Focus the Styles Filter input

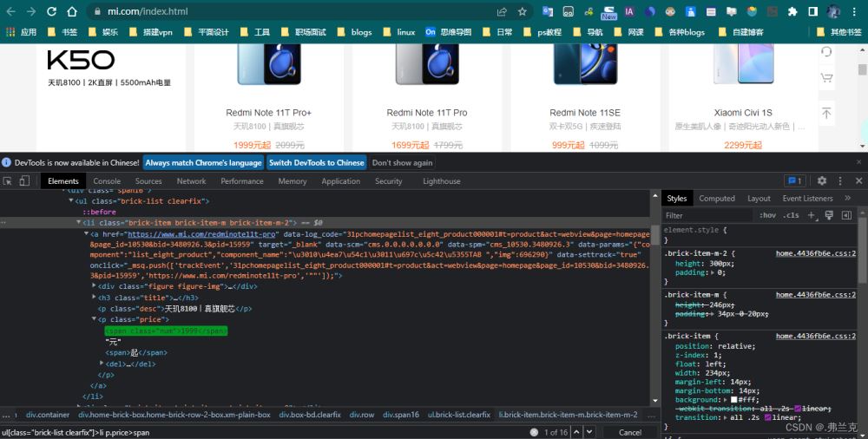[x=708, y=215]
